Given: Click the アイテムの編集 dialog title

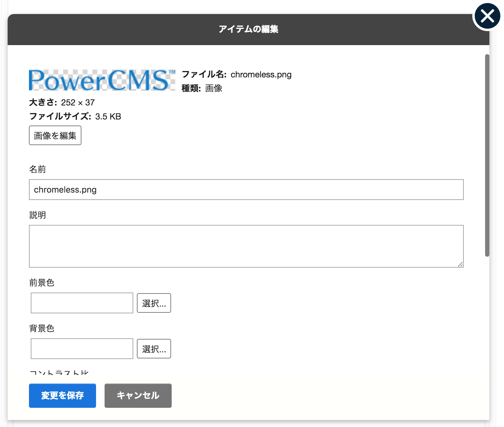Looking at the screenshot, I should click(x=248, y=29).
